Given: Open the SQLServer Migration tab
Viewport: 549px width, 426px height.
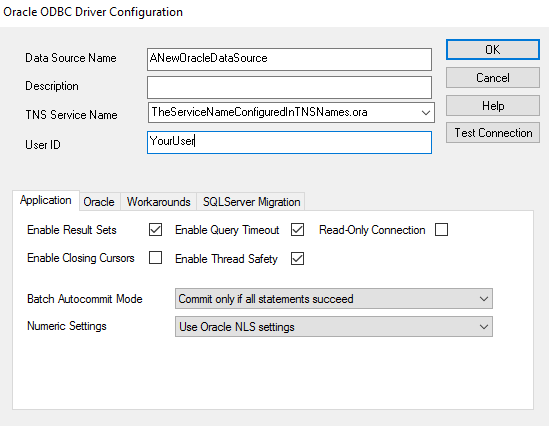Looking at the screenshot, I should 251,202.
